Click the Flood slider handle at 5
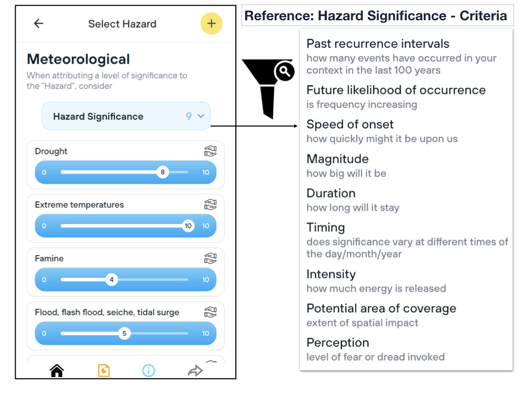532x399 pixels. click(x=124, y=334)
